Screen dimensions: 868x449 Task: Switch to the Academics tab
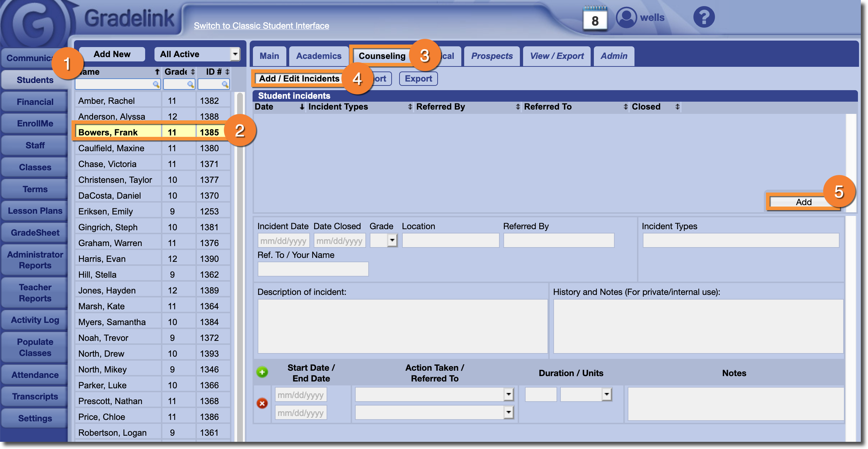pos(318,56)
